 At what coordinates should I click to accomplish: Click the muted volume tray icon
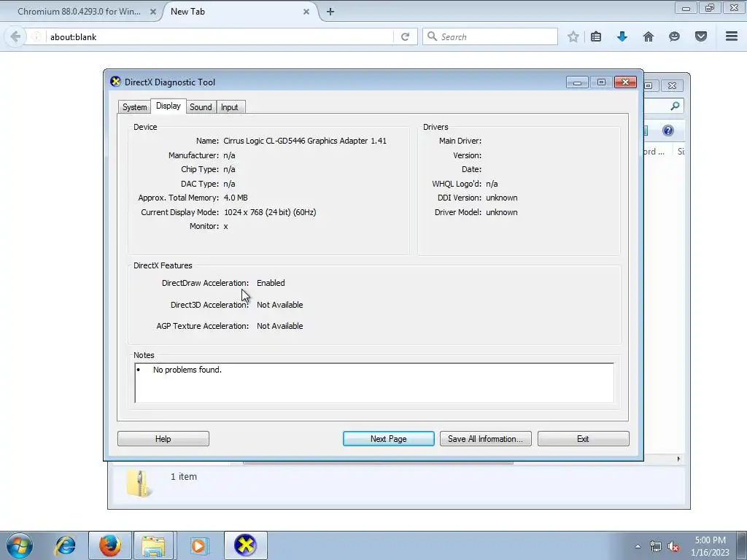coord(673,547)
